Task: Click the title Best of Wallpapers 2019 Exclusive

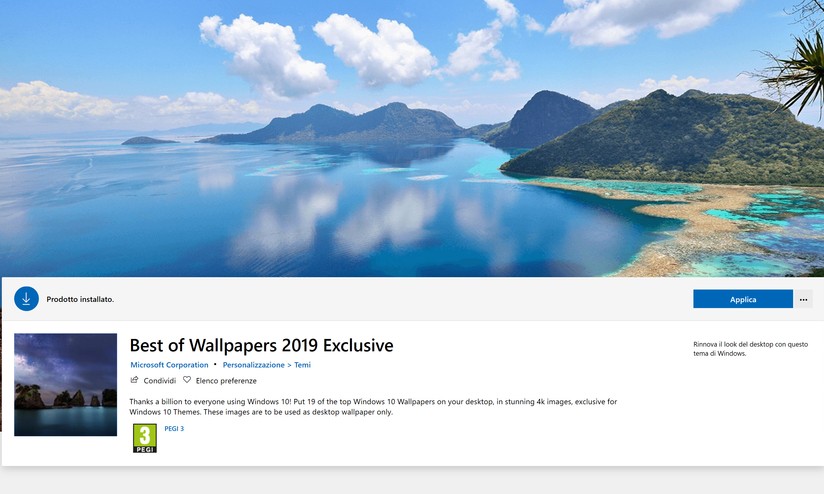Action: (x=261, y=345)
